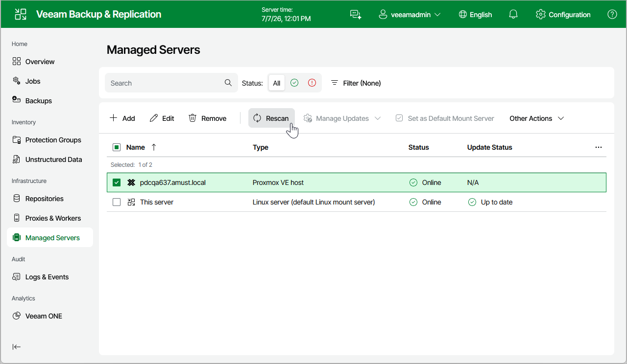Toggle the select-all header checkbox
This screenshot has height=364, width=627.
tap(117, 147)
